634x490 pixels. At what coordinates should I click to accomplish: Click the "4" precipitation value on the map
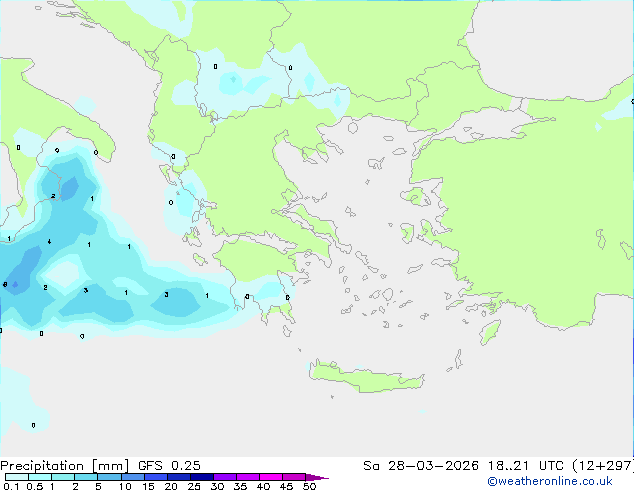[49, 242]
